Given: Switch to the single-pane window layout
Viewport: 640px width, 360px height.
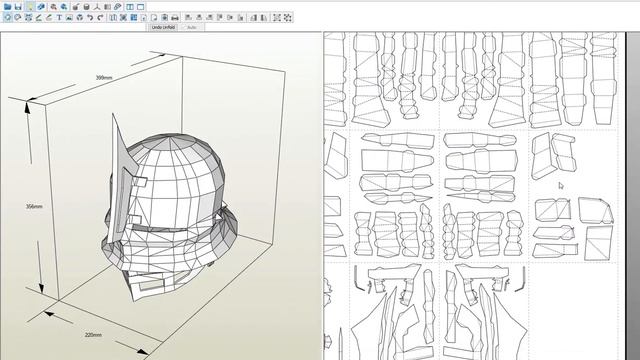Looking at the screenshot, I should 140,7.
